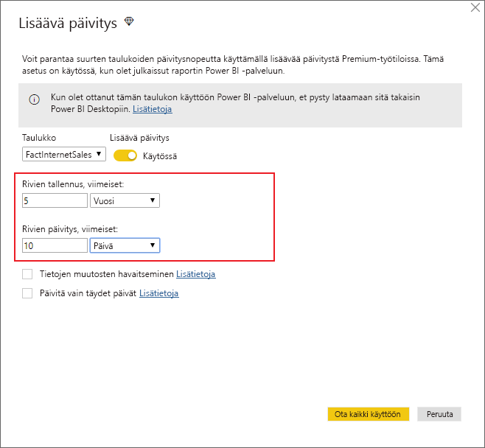
Task: Cancel the dialog with the Peruuta button
Action: click(x=439, y=414)
